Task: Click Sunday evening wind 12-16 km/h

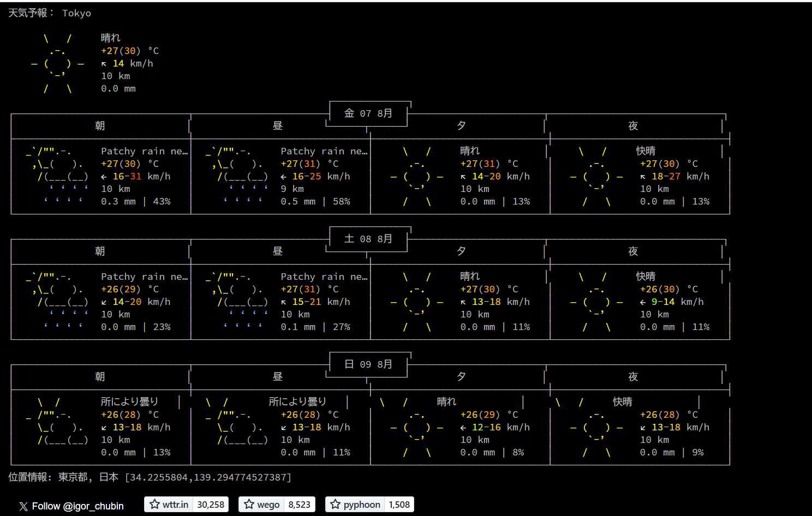Action: click(x=495, y=427)
